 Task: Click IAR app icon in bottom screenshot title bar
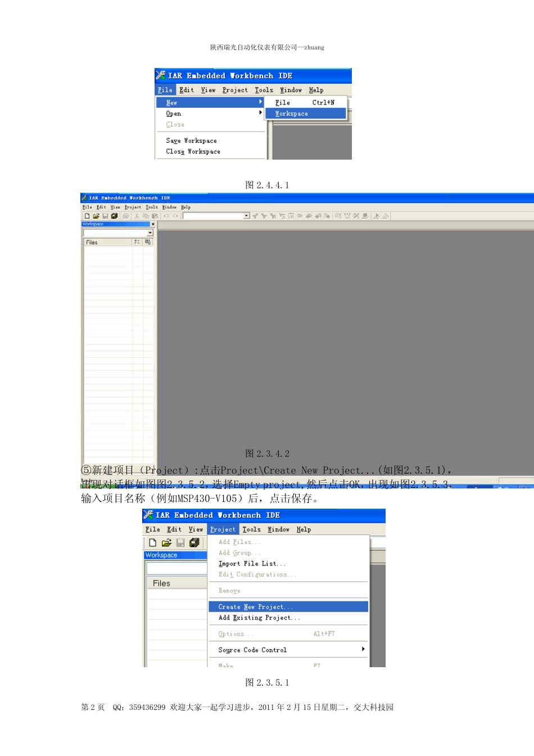[148, 515]
